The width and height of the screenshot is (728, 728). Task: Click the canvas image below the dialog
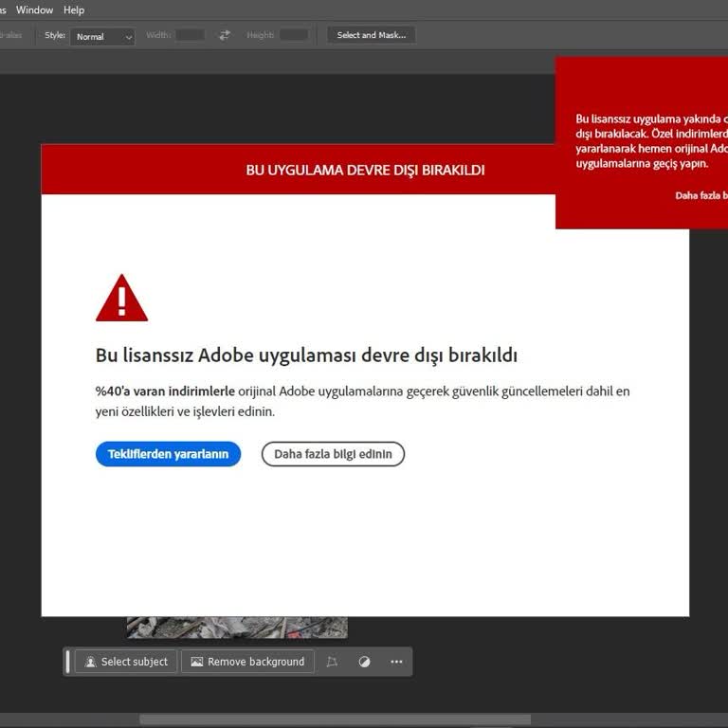coord(237,628)
